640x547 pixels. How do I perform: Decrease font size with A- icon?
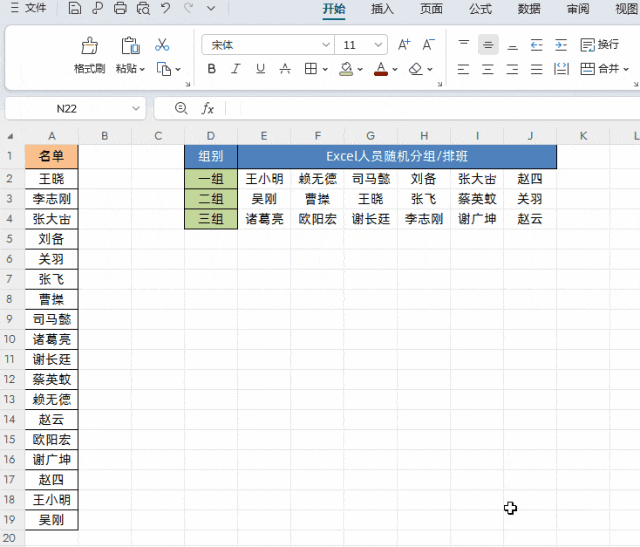pyautogui.click(x=429, y=44)
